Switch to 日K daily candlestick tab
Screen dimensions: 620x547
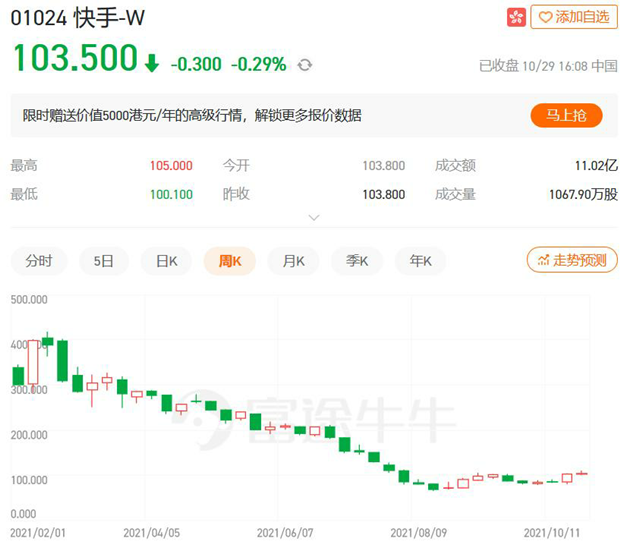166,261
